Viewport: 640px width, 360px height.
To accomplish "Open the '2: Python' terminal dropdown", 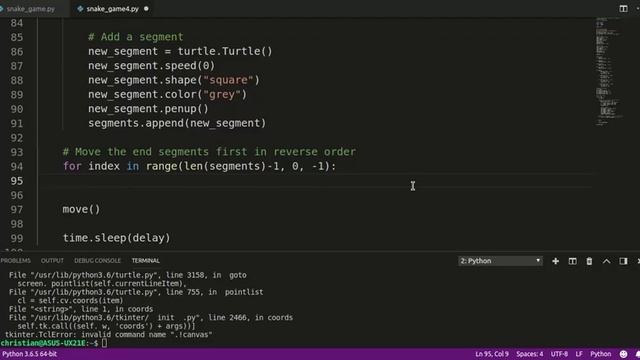I will point(500,261).
